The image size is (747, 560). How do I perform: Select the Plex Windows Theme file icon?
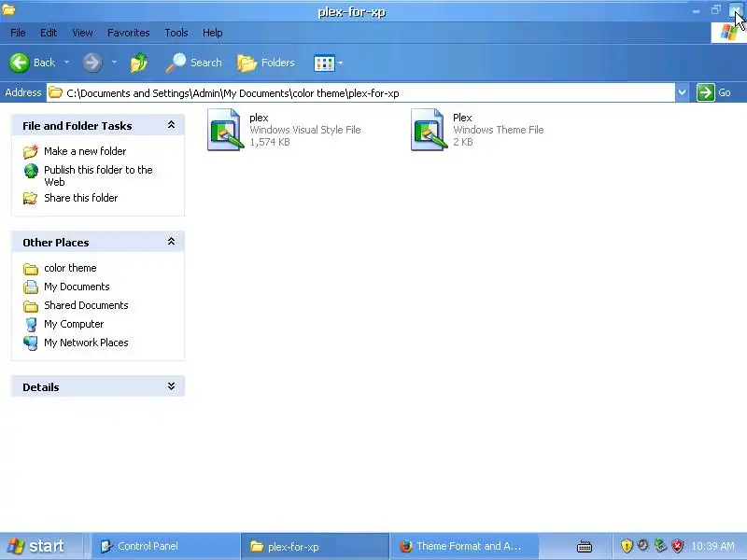(429, 130)
